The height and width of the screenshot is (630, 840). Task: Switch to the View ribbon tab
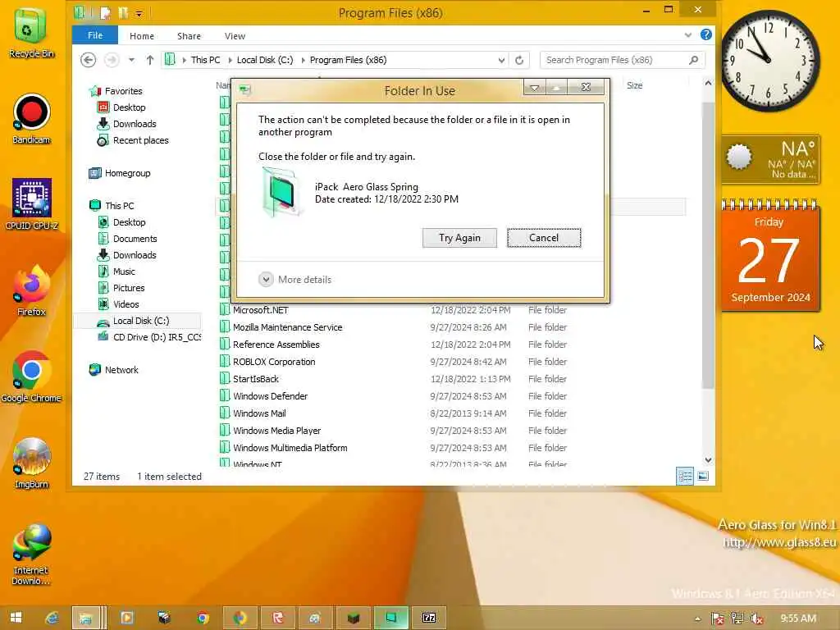tap(235, 36)
